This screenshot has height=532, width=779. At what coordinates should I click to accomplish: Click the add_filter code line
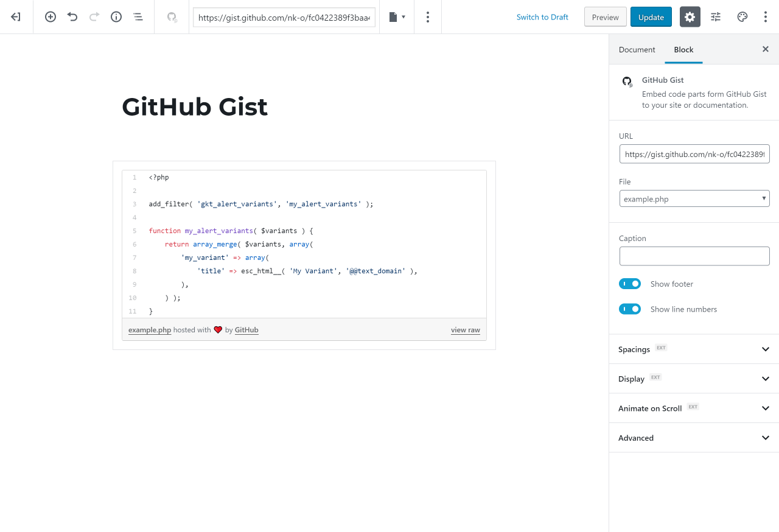(x=260, y=204)
